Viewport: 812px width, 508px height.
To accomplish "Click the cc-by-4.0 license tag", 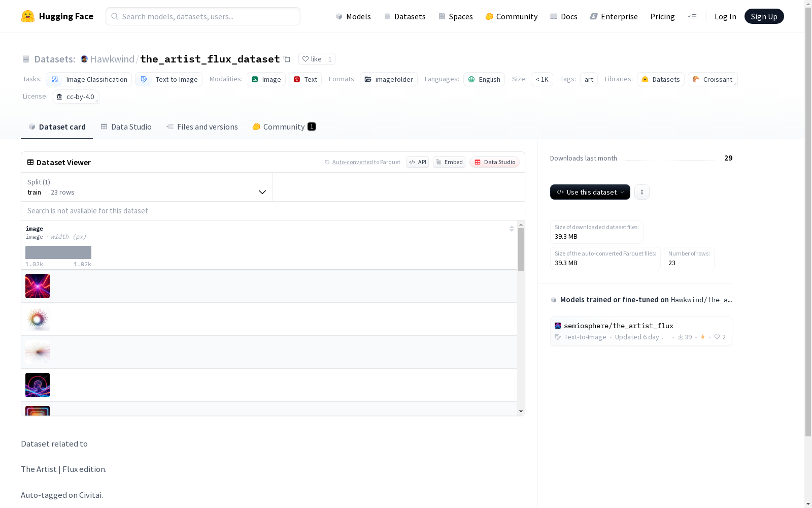I will 76,97.
